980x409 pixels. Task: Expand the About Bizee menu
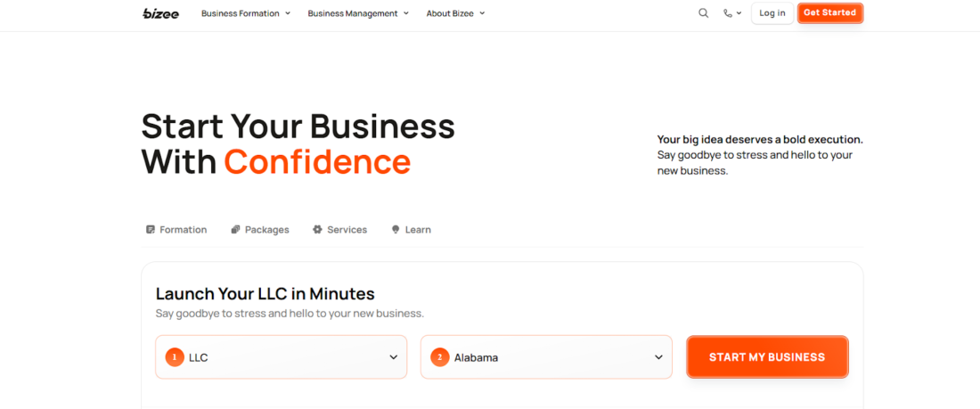tap(455, 13)
